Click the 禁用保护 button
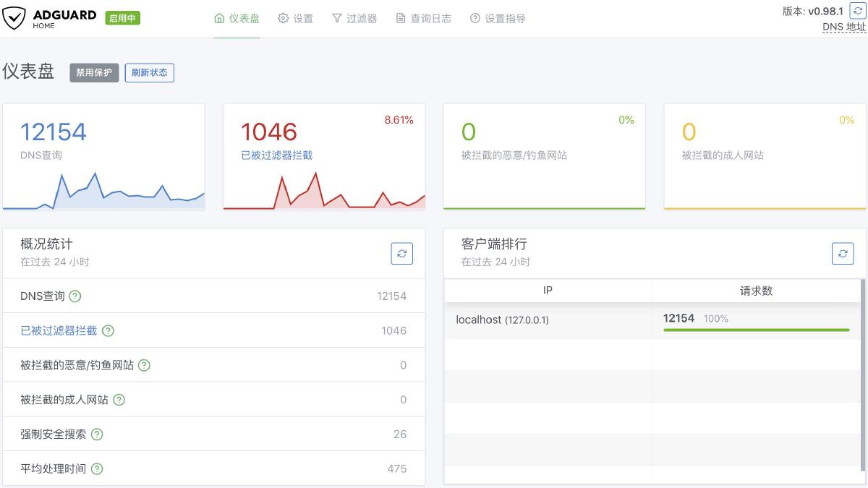868x488 pixels. (x=93, y=73)
